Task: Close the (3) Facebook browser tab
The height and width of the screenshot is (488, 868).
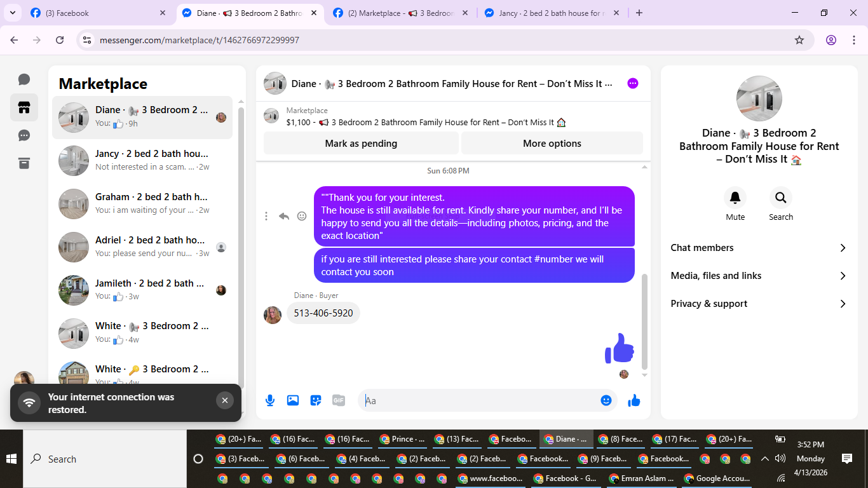Action: 163,13
